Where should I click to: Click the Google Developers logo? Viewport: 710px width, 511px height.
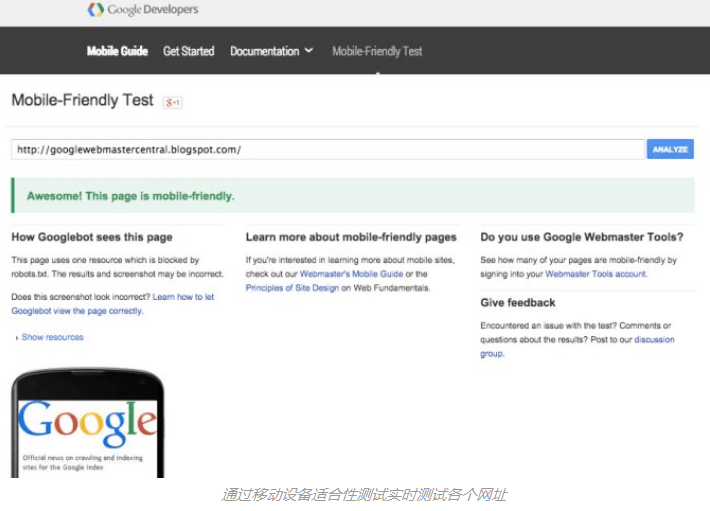(x=143, y=10)
